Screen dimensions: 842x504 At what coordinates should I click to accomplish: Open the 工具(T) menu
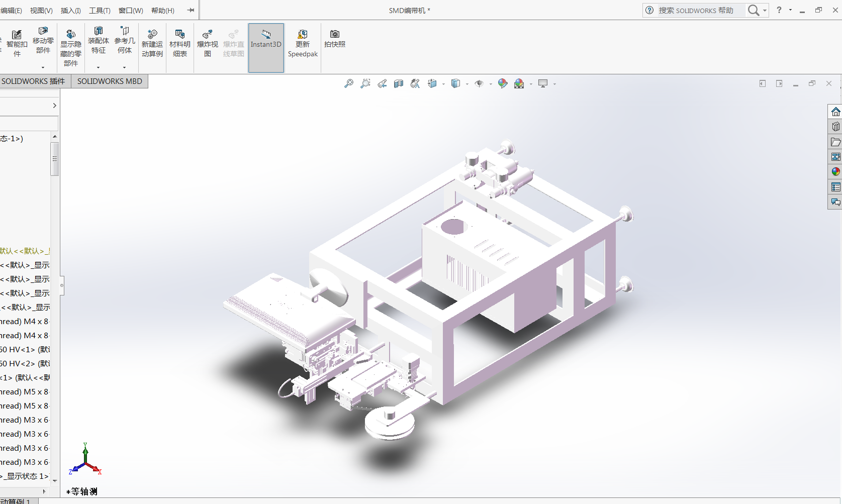(100, 11)
